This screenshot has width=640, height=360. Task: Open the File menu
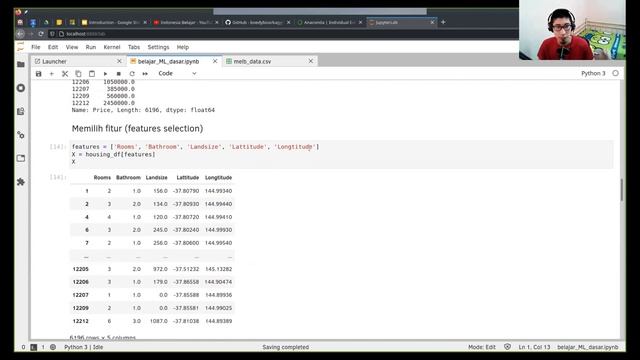(x=36, y=47)
